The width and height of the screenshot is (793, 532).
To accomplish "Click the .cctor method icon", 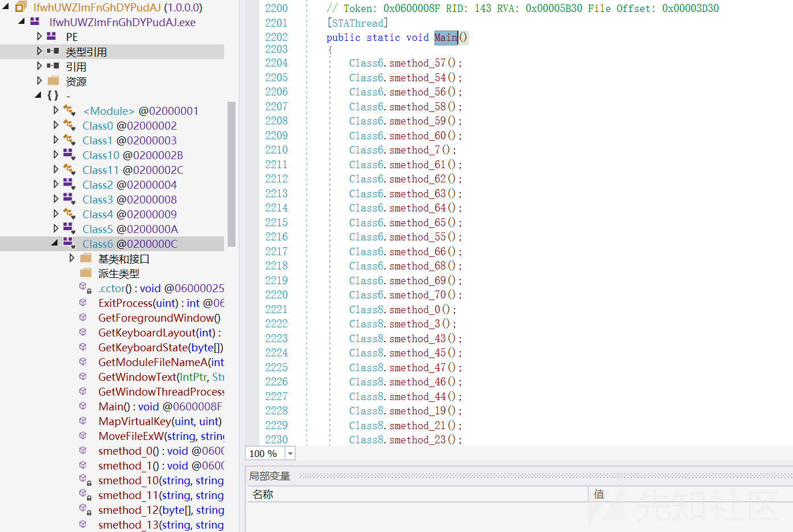I will pos(85,288).
